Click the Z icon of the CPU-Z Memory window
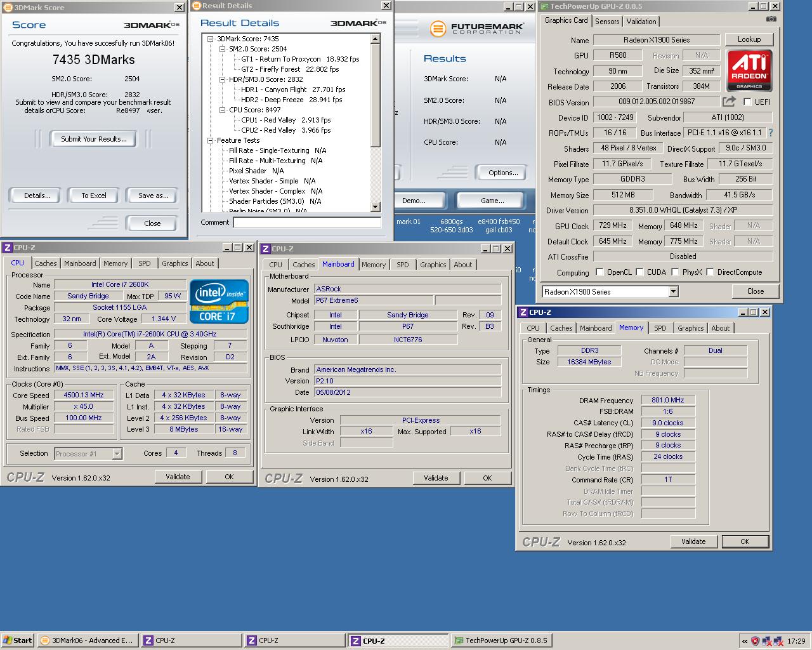812x650 pixels. [523, 312]
